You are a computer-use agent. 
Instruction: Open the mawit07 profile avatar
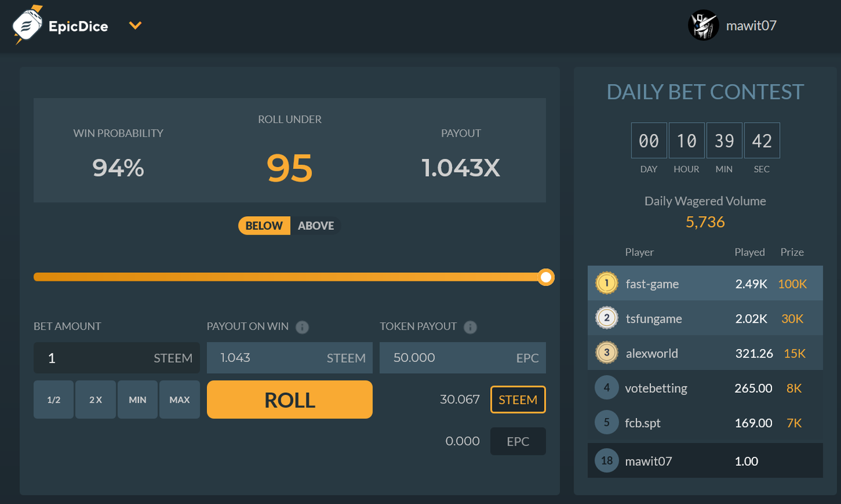(x=703, y=26)
